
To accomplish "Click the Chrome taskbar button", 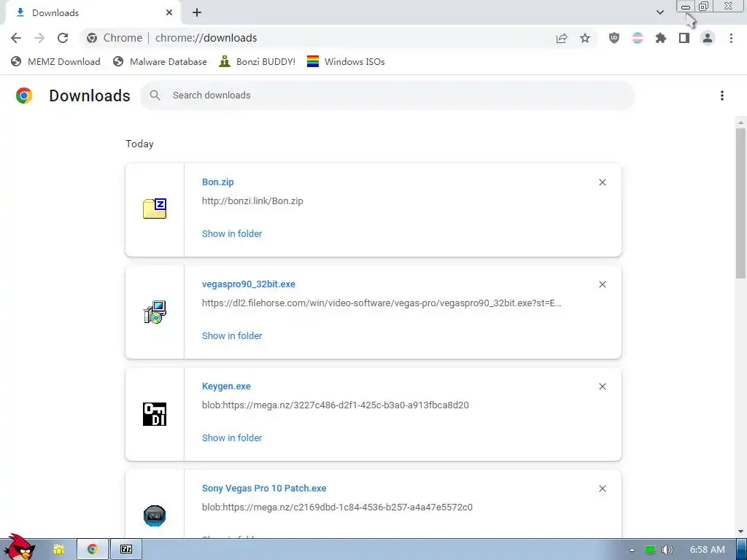I will [x=93, y=550].
